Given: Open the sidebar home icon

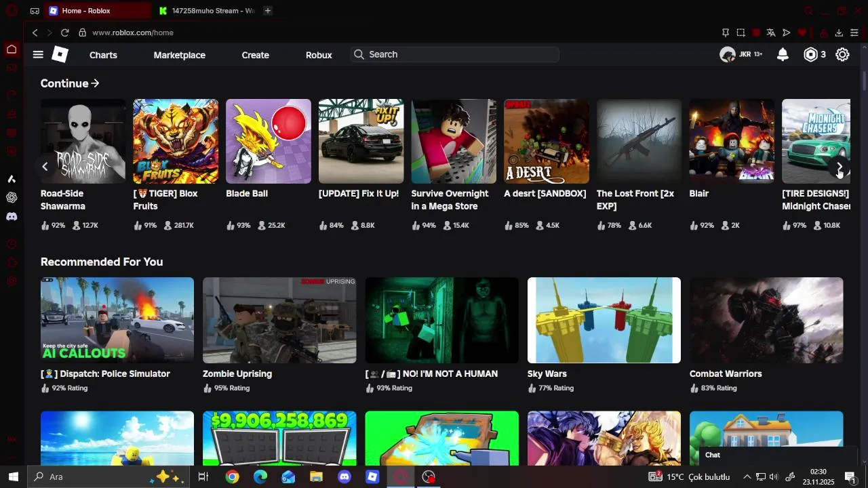Looking at the screenshot, I should click(x=12, y=49).
